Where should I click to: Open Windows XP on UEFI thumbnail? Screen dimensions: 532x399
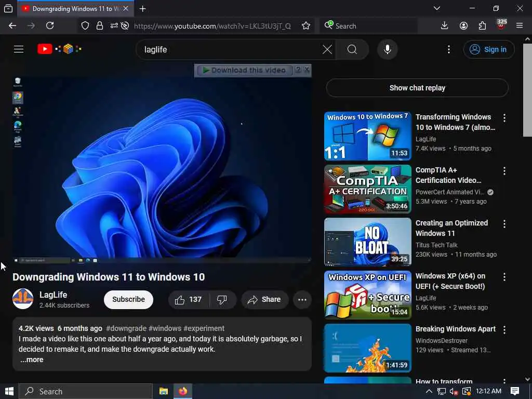tap(367, 295)
